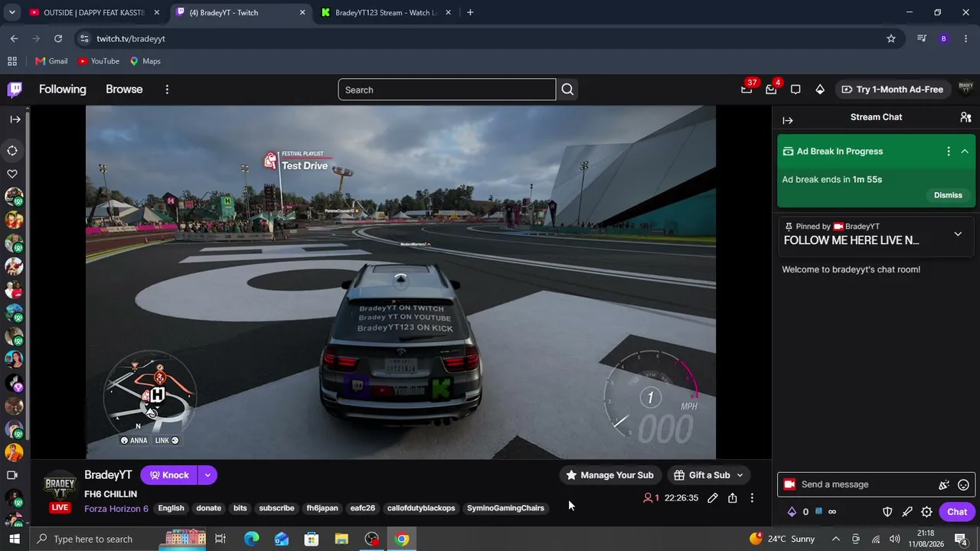Open the taskbar weather widget

click(x=782, y=539)
